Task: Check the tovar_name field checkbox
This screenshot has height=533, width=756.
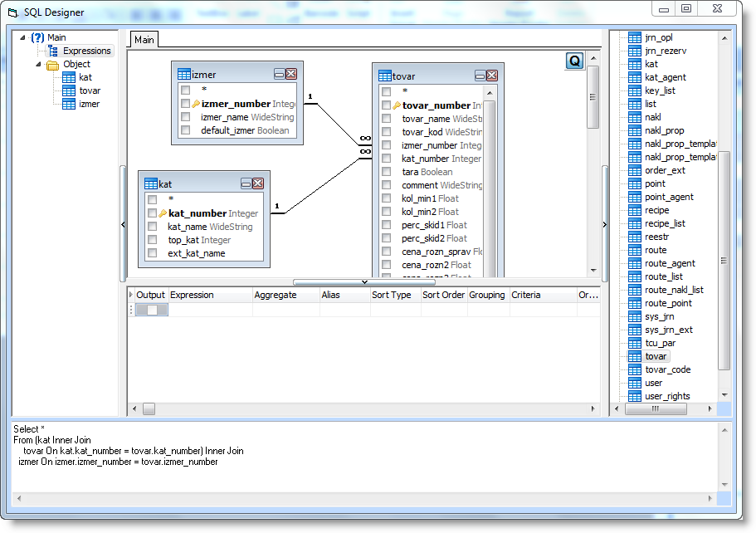Action: 386,118
